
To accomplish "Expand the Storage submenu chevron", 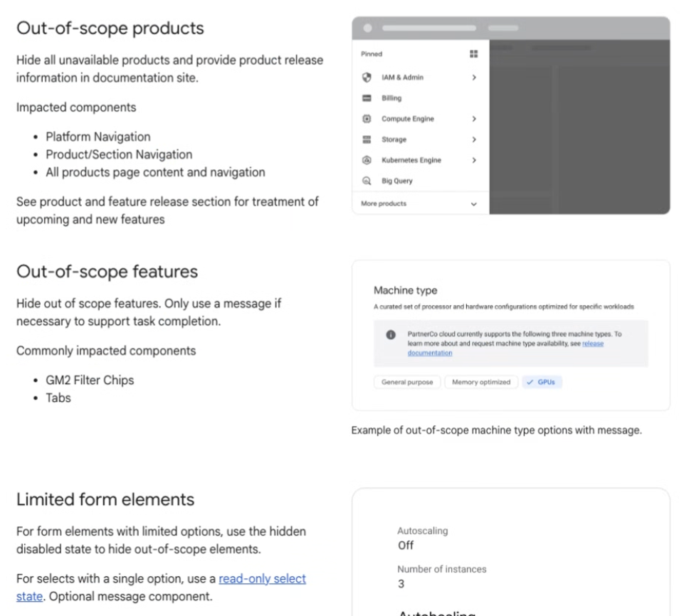I will [474, 139].
